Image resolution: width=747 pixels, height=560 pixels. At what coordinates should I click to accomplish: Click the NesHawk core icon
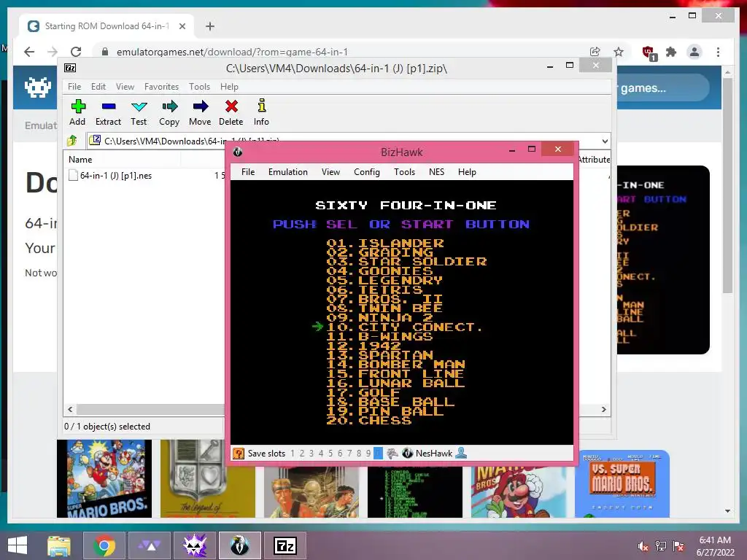(x=407, y=454)
